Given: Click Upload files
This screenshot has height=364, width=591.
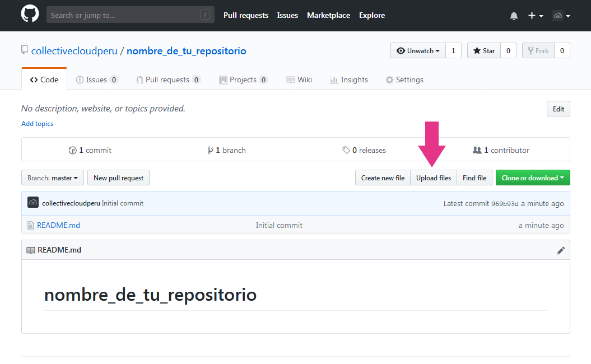Looking at the screenshot, I should click(x=434, y=178).
